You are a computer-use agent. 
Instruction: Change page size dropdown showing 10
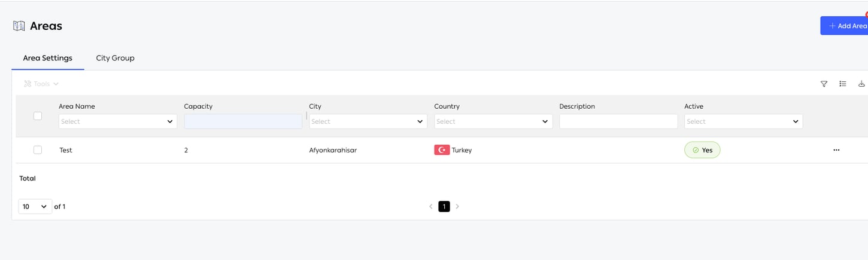(x=35, y=206)
